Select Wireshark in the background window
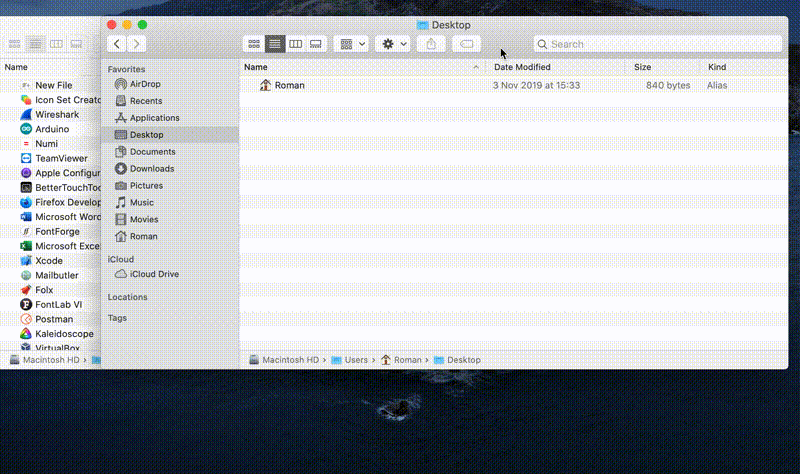The height and width of the screenshot is (474, 800). [x=51, y=114]
